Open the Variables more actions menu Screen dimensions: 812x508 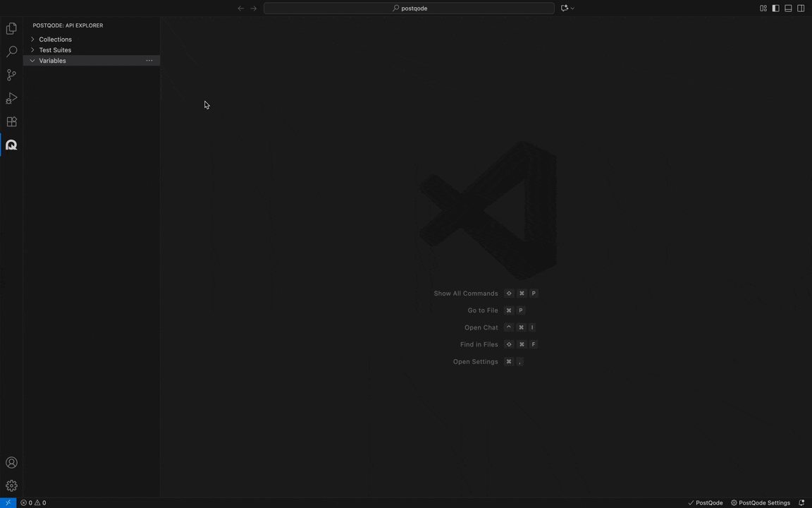tap(149, 61)
